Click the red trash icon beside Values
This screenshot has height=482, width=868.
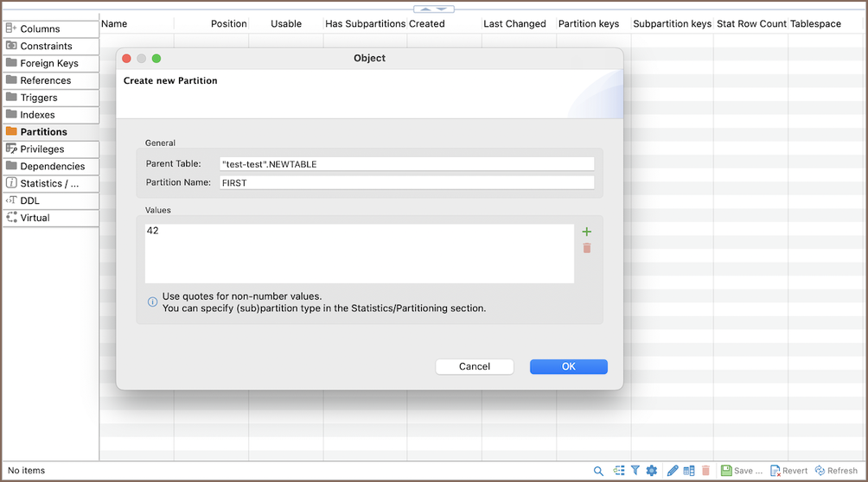(587, 248)
